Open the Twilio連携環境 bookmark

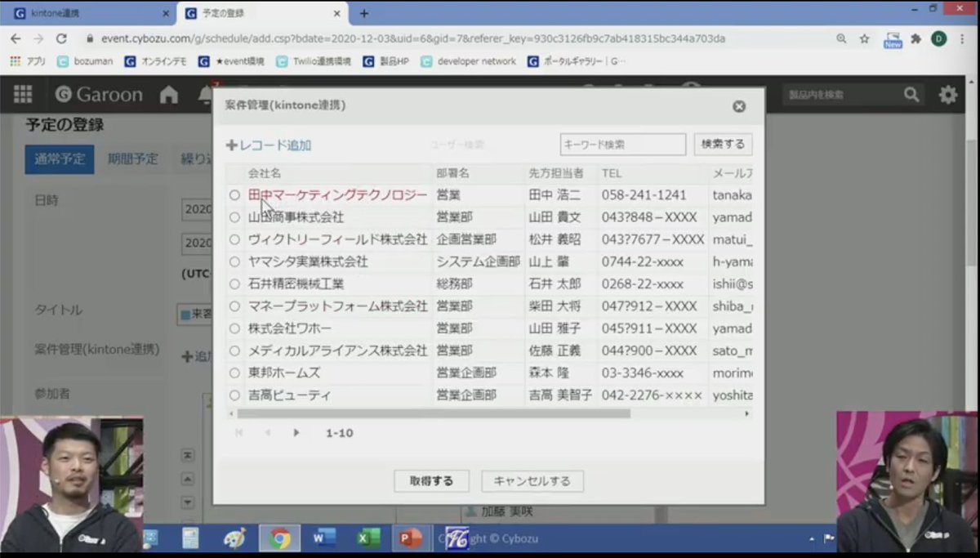point(314,61)
